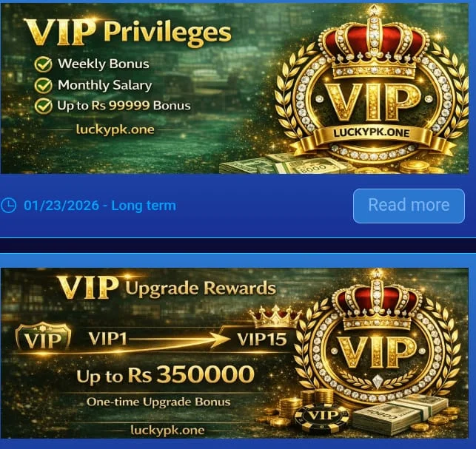Click the Monthly Salary checkmark icon
The height and width of the screenshot is (449, 476).
click(x=43, y=85)
